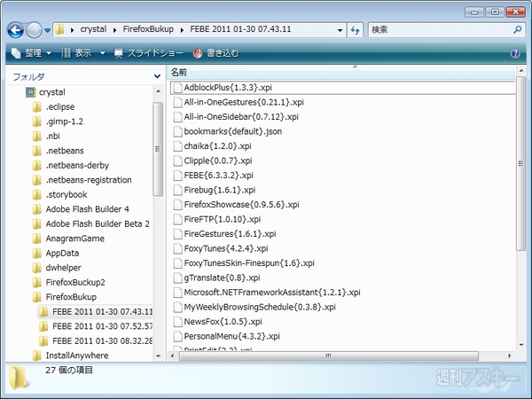Click the file list vertical scrollbar thumb
532x399 pixels.
coord(520,163)
